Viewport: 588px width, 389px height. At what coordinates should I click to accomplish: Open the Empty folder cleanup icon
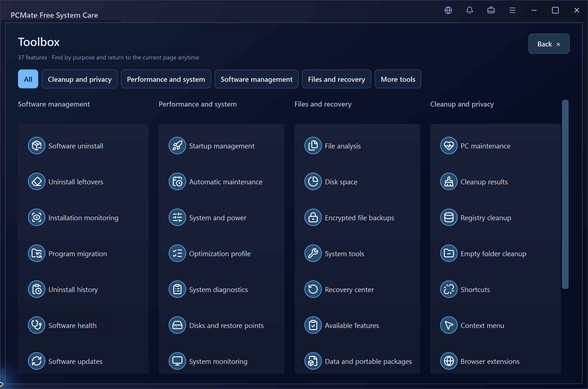[x=449, y=254]
